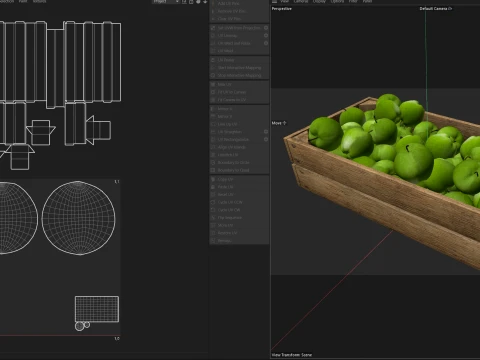The image size is (480, 360).
Task: Click Remove UV Pins
Action: [239, 11]
